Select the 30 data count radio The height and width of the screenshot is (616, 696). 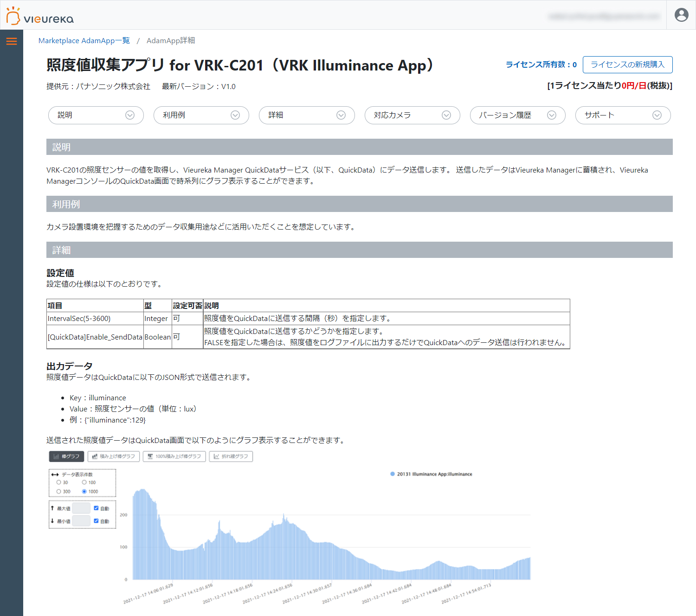pyautogui.click(x=59, y=482)
